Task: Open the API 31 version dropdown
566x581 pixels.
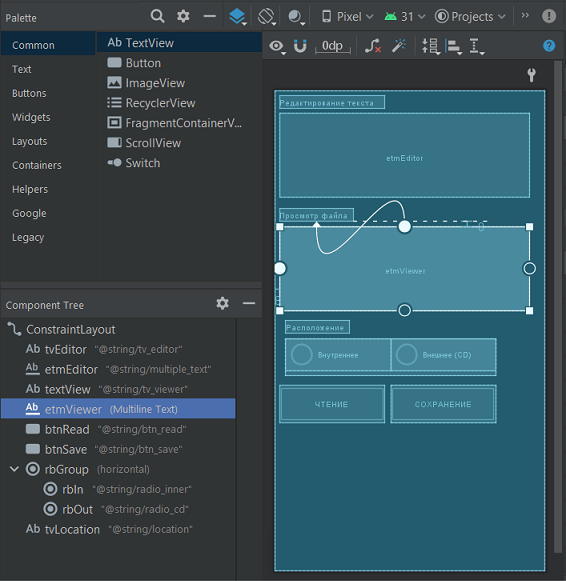Action: tap(405, 17)
